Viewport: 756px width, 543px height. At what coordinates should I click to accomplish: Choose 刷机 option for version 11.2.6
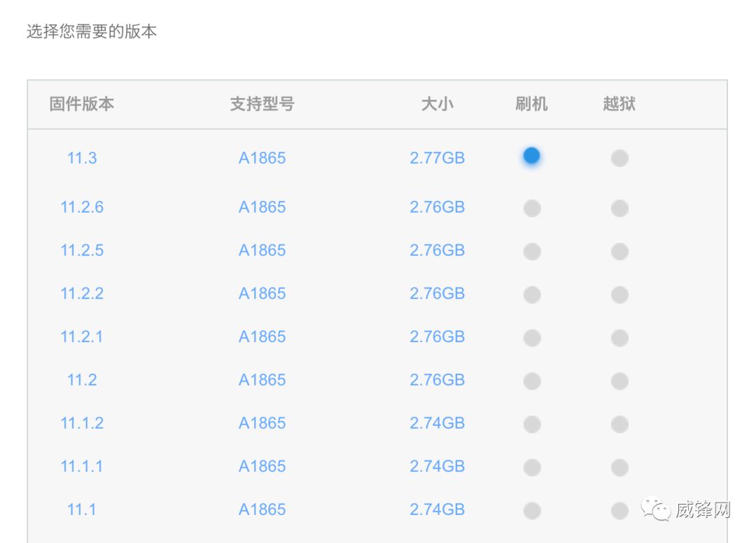pos(532,208)
